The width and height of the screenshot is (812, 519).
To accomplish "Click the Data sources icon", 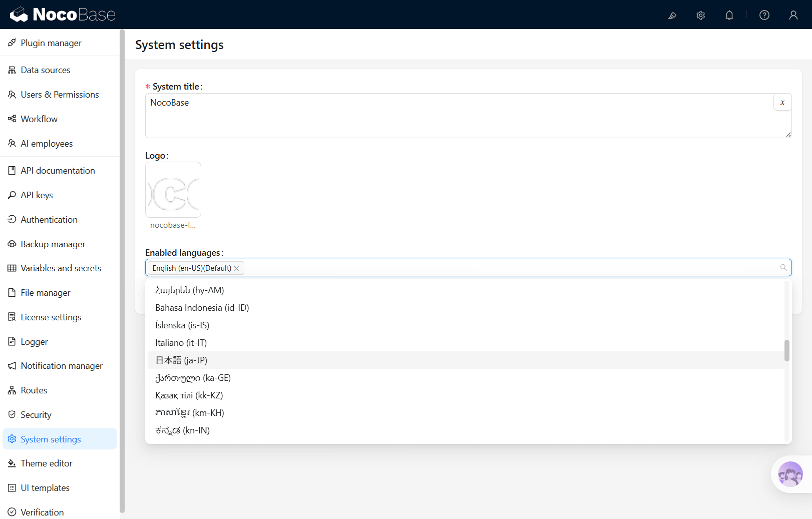I will click(x=12, y=70).
